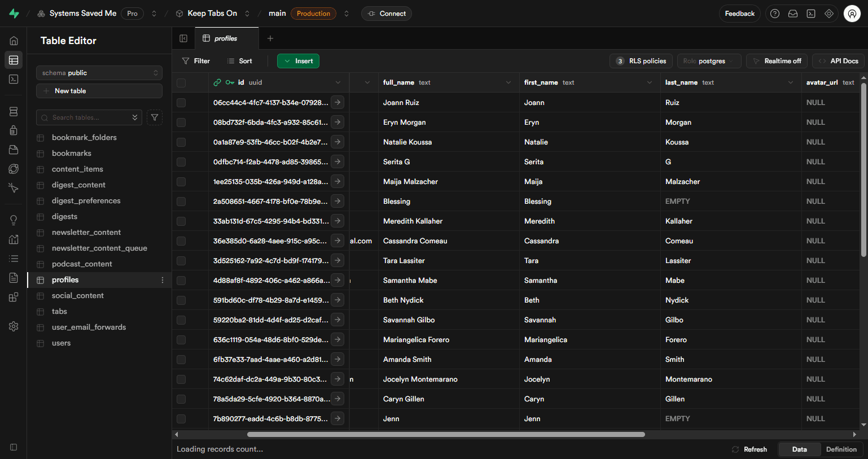This screenshot has width=868, height=459.
Task: Check the Serita G row checkbox
Action: pyautogui.click(x=181, y=162)
